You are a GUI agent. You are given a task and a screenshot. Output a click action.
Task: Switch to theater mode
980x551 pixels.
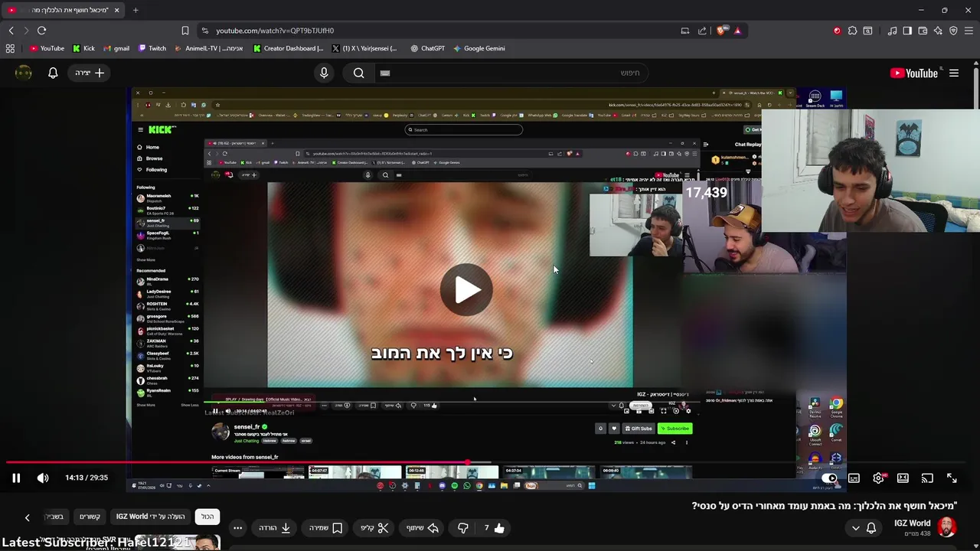tap(903, 478)
